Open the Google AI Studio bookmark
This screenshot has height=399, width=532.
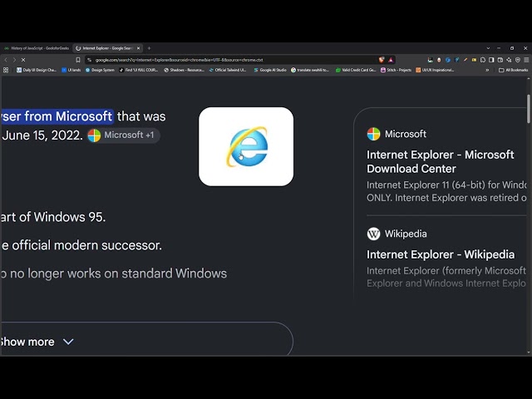[270, 70]
